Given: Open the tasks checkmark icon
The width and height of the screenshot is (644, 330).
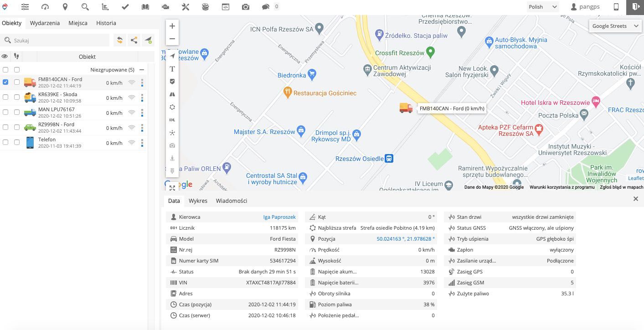Looking at the screenshot, I should (x=125, y=7).
